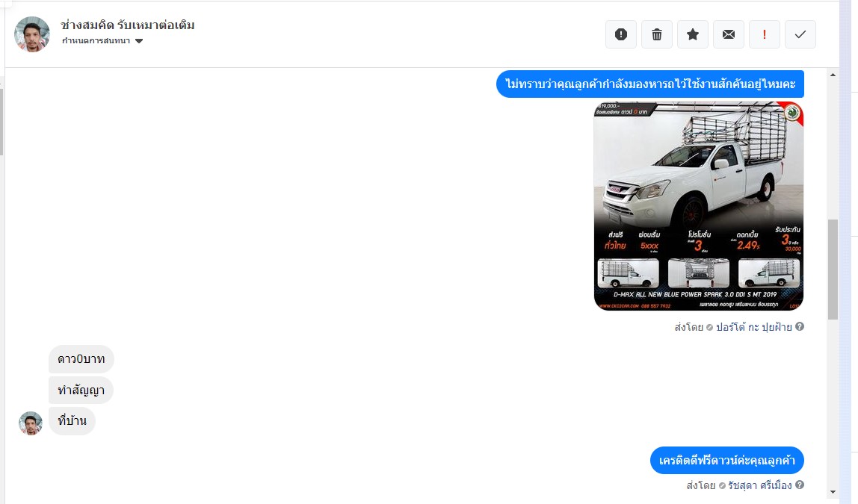The width and height of the screenshot is (858, 504).
Task: Click the vertical scrollbar thumb
Action: click(833, 270)
